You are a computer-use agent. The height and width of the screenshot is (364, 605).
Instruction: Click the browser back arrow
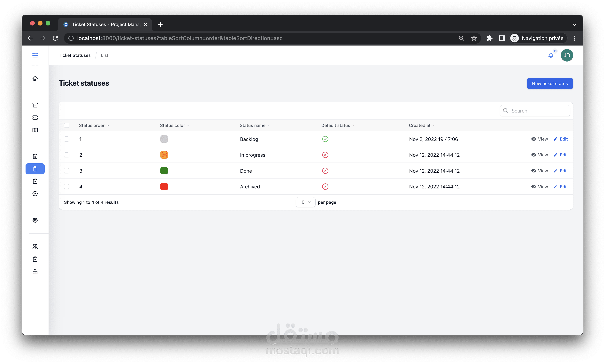point(30,38)
